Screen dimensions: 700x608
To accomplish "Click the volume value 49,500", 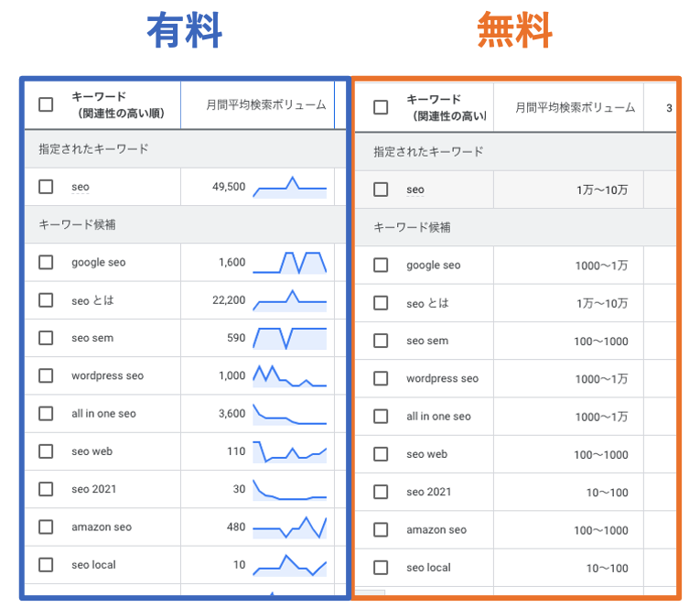I will pyautogui.click(x=229, y=187).
